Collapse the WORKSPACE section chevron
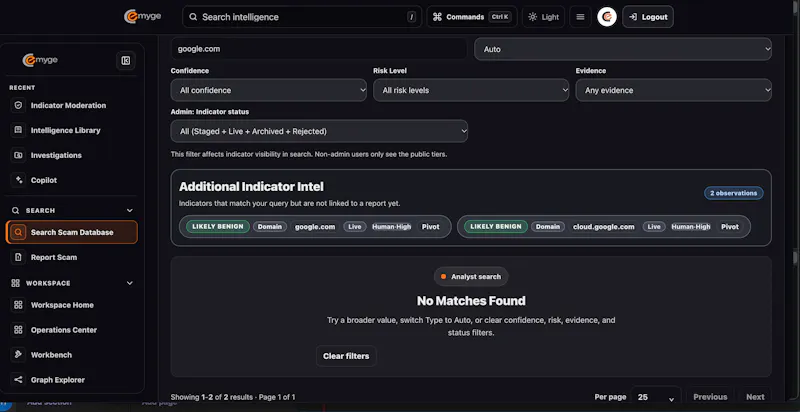Screen dimensions: 800x412 130,283
